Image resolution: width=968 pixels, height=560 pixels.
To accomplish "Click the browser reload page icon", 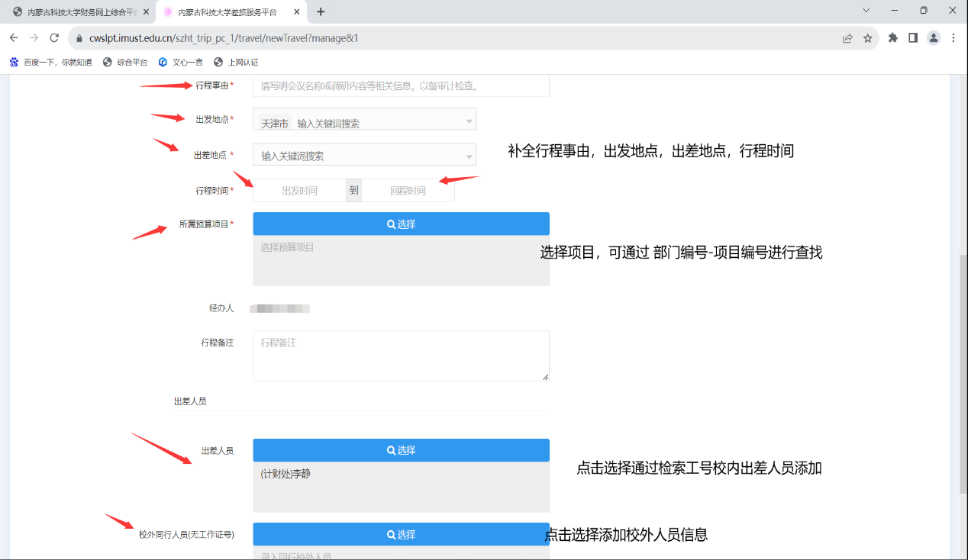I will click(x=54, y=38).
